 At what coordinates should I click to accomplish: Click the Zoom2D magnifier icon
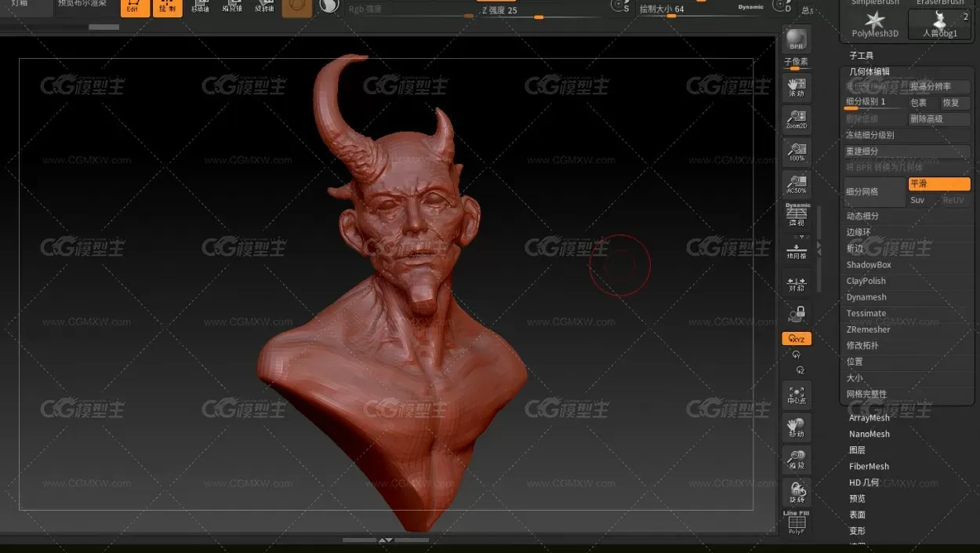[x=797, y=119]
